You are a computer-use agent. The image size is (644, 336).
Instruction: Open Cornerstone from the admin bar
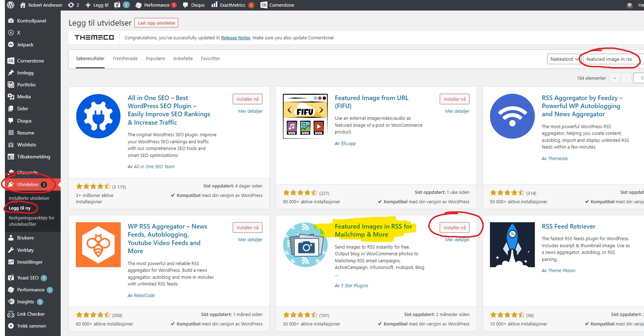pos(277,5)
